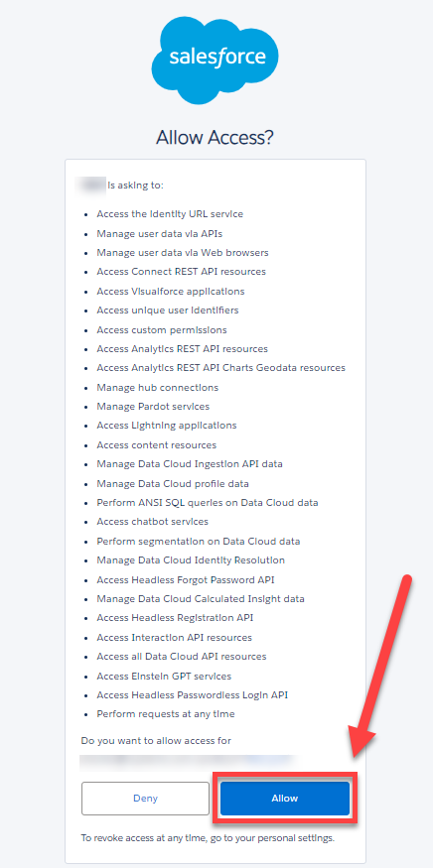Click "Manage user data via Web browsers"
This screenshot has width=433, height=868.
pyautogui.click(x=183, y=252)
